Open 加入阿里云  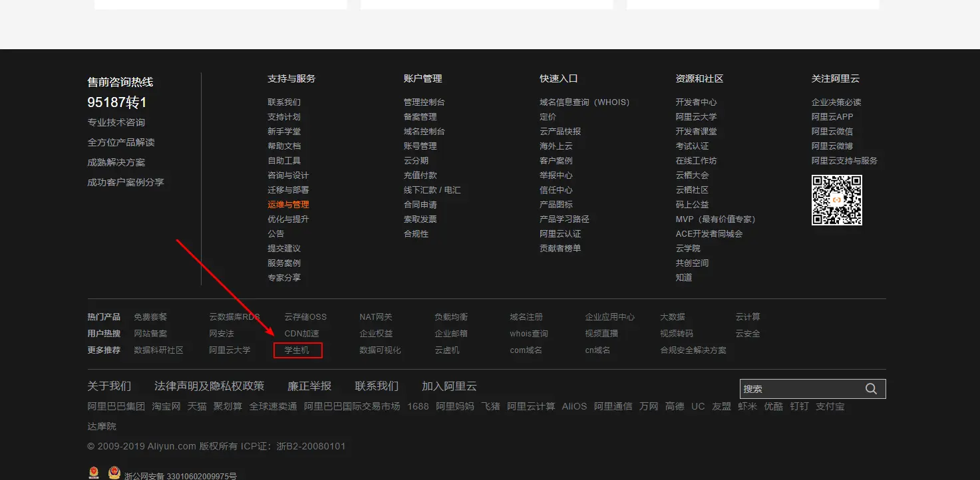tap(449, 386)
